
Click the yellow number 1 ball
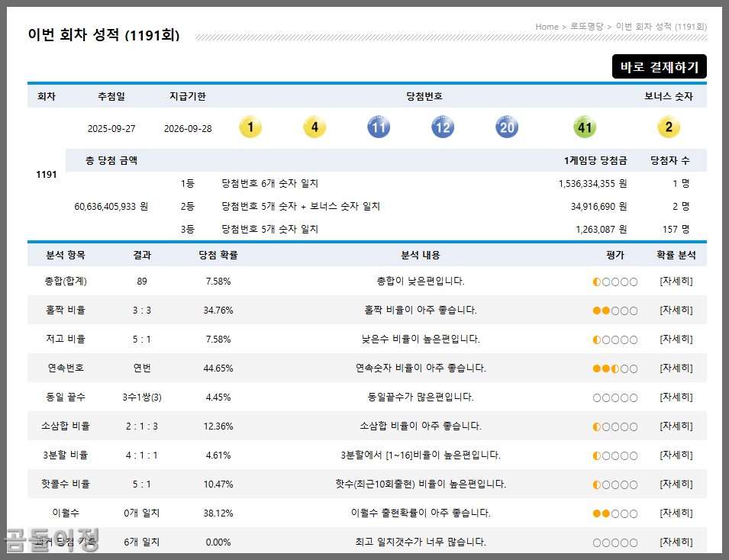click(x=250, y=127)
